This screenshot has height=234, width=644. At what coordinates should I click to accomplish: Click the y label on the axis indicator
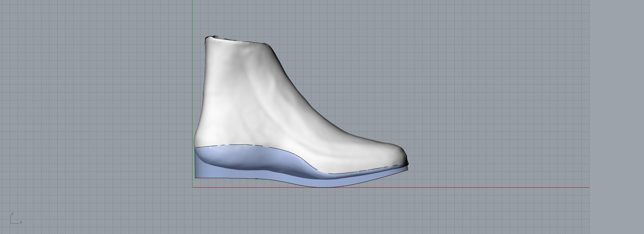(21, 222)
